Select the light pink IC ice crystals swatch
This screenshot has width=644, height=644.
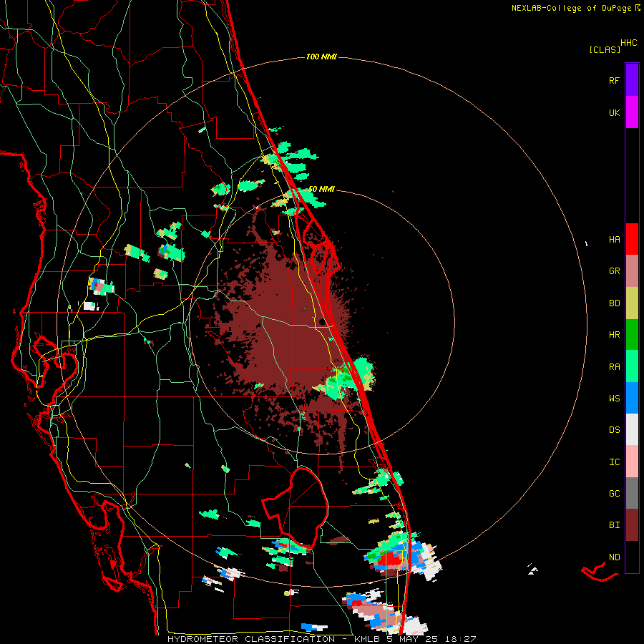point(632,462)
